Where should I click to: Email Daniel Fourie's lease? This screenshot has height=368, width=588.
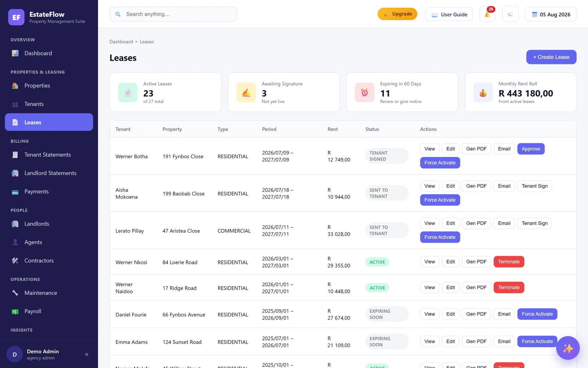click(504, 314)
